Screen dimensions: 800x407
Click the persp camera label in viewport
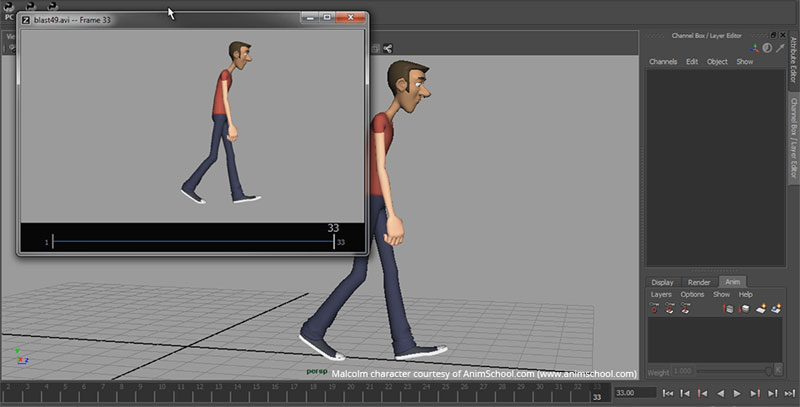coord(317,371)
